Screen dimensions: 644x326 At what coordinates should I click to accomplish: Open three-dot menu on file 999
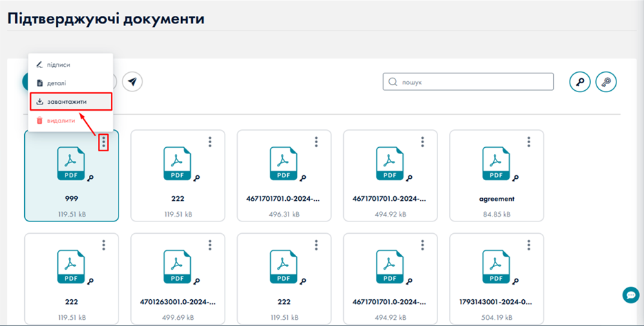pyautogui.click(x=103, y=142)
